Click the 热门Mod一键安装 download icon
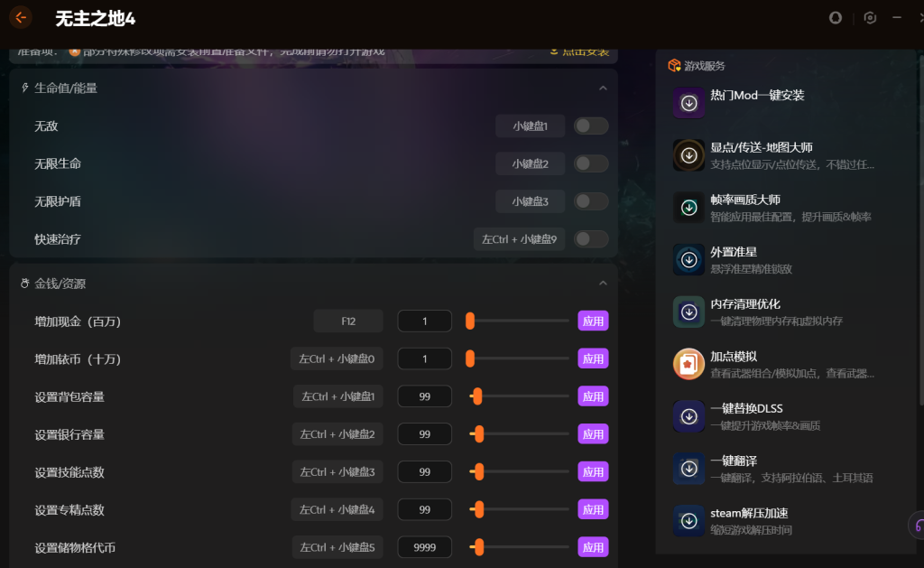Image resolution: width=924 pixels, height=568 pixels. click(688, 103)
